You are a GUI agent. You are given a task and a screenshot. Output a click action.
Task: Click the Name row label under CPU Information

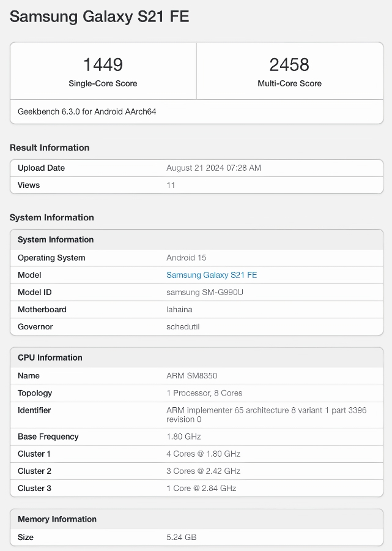29,376
